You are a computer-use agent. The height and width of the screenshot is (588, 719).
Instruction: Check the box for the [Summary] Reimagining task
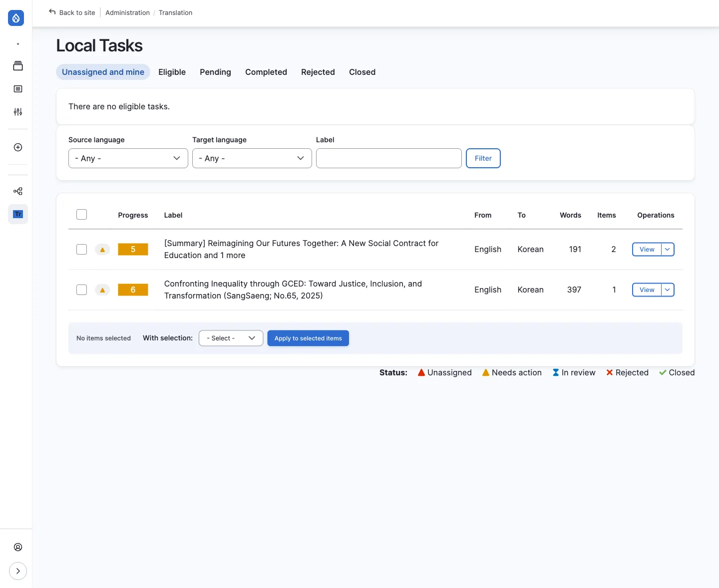[x=82, y=250]
